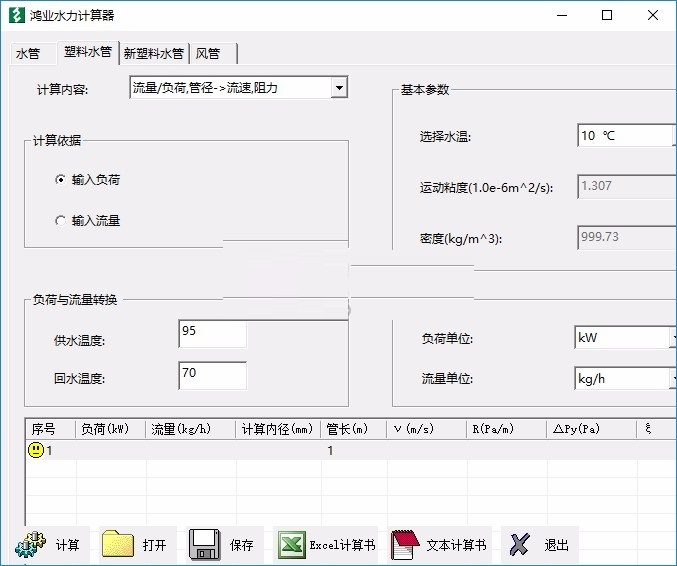Click the R(Pa/m) column header
This screenshot has height=566, width=677.
coord(506,429)
